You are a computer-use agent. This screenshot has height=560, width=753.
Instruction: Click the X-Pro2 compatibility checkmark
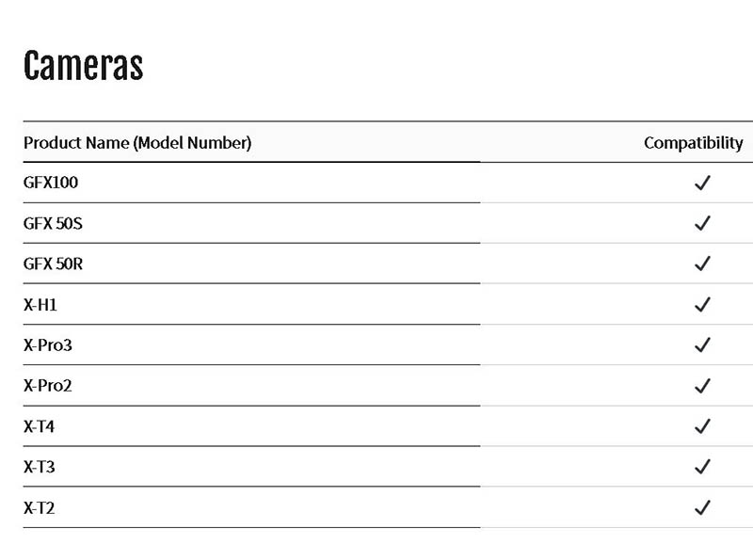tap(702, 386)
